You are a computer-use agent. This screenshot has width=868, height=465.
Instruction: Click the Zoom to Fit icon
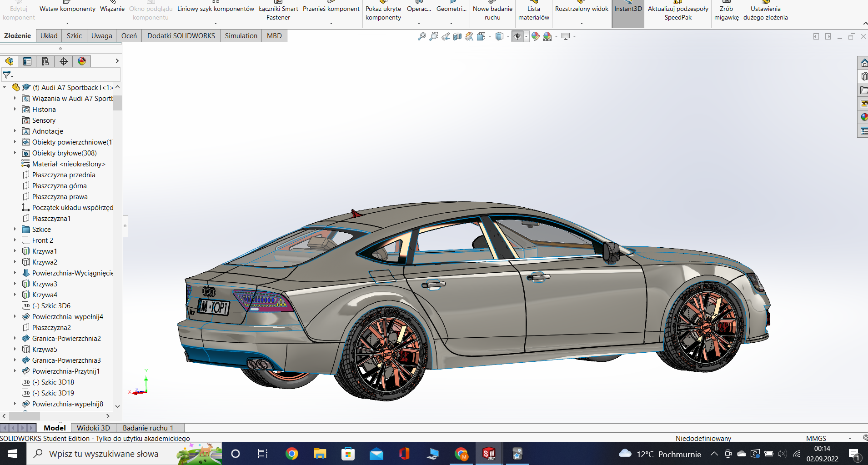(x=422, y=36)
